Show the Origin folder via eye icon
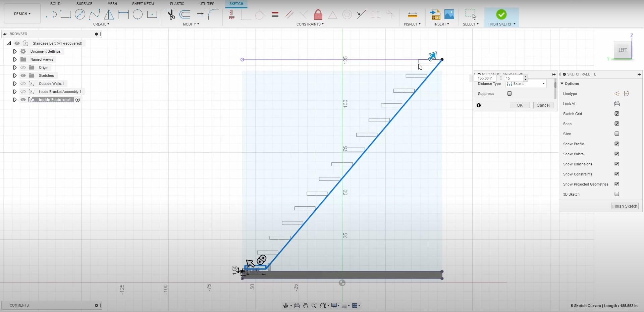 (23, 67)
